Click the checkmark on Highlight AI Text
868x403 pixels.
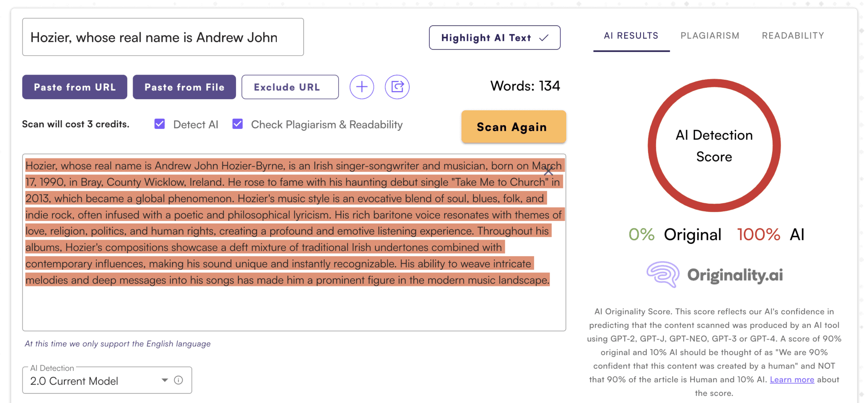coord(544,38)
